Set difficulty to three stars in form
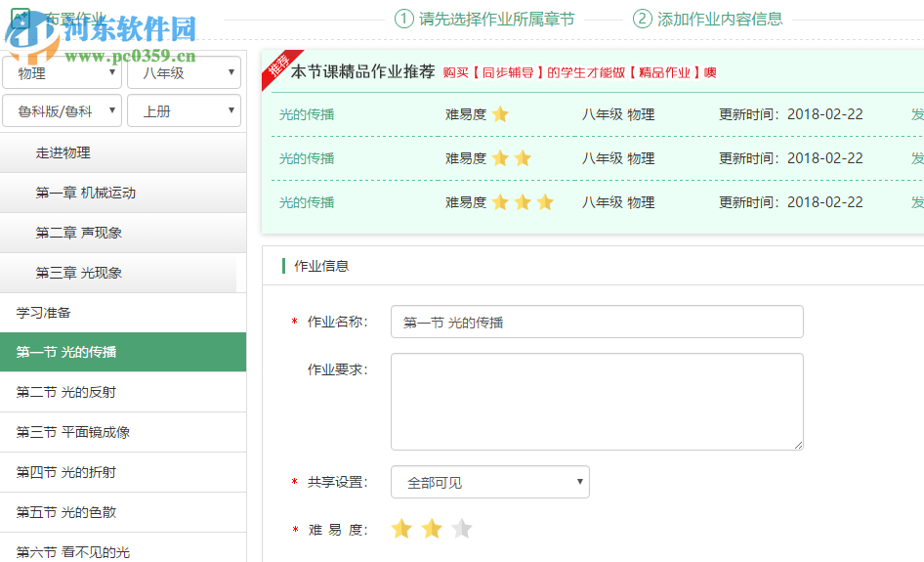This screenshot has width=924, height=562. coord(462,529)
